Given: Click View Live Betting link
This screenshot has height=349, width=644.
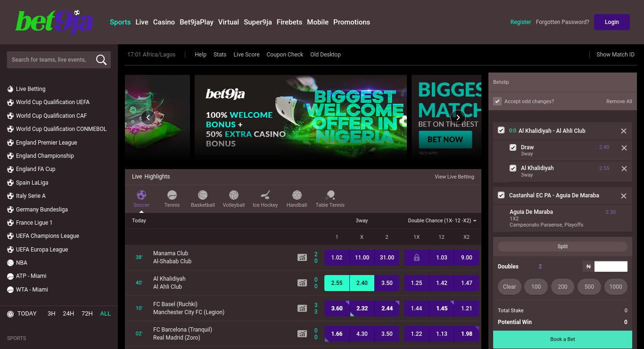Looking at the screenshot, I should point(454,177).
